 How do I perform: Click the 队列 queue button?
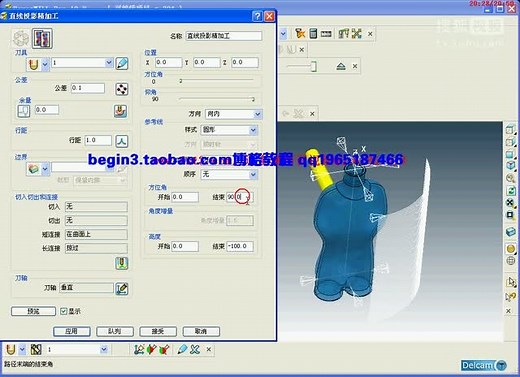pos(115,331)
